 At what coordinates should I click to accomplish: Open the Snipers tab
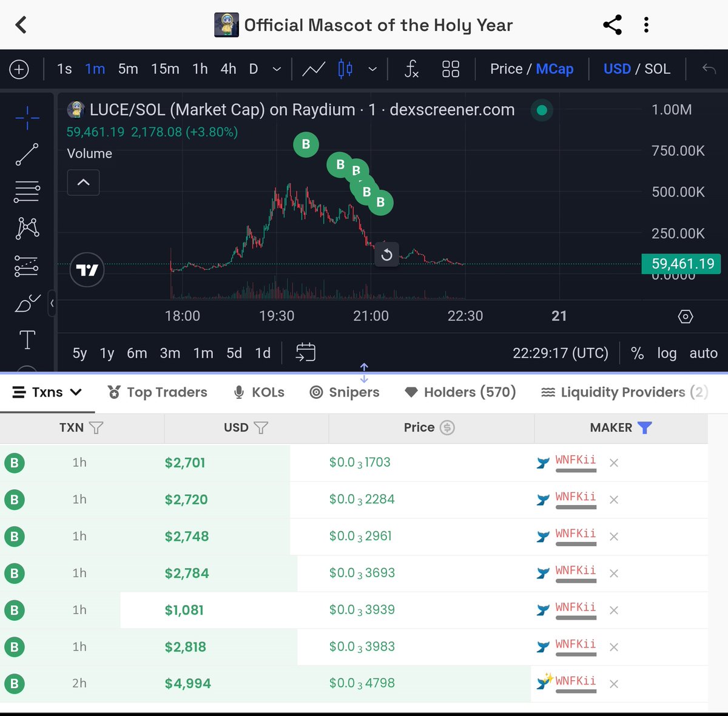coord(345,392)
